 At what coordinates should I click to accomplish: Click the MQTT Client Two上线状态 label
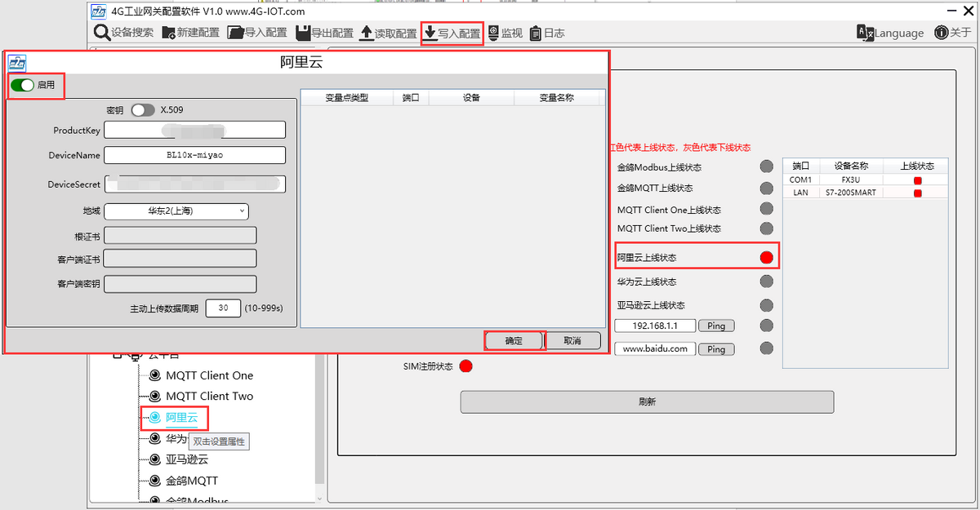coord(669,229)
